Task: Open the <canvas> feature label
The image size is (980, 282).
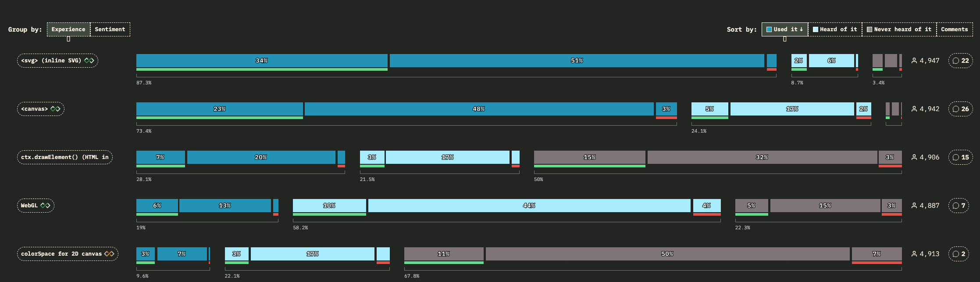Action: click(x=35, y=109)
